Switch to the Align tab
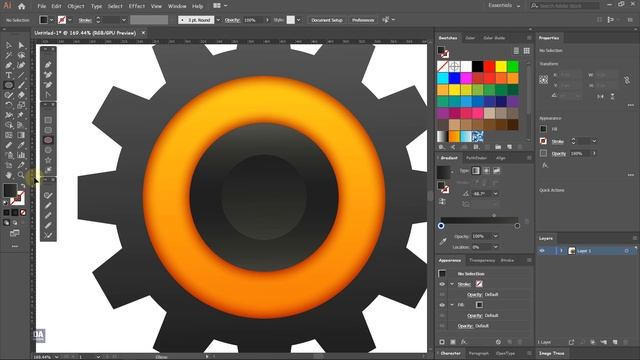 point(501,158)
